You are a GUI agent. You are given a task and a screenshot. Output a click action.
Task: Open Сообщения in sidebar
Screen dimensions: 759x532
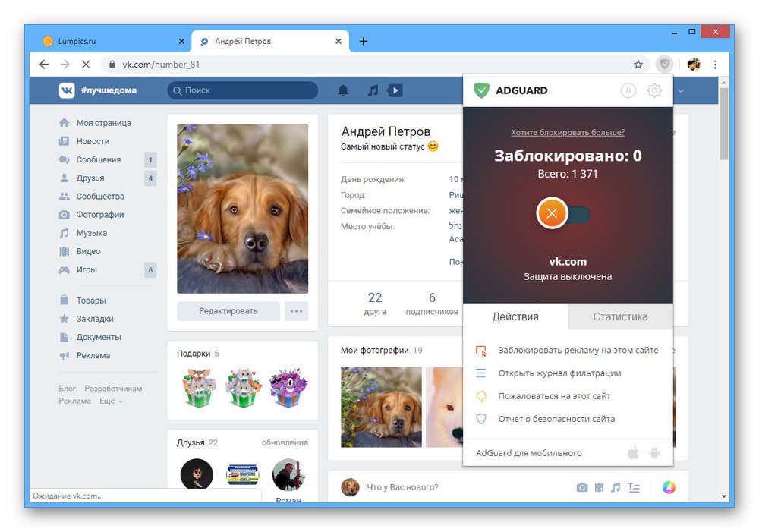[106, 159]
